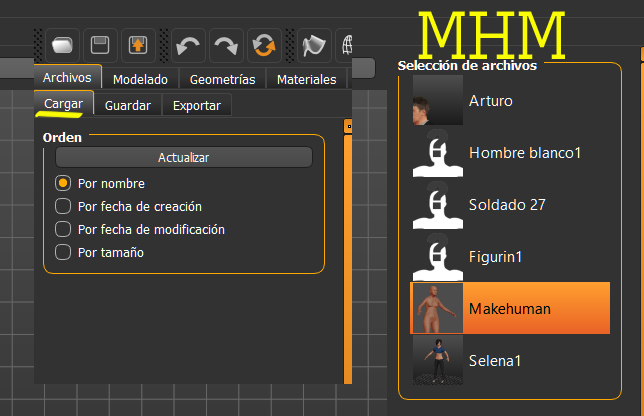Switch to the Modelado tab
The height and width of the screenshot is (416, 644).
pyautogui.click(x=140, y=79)
